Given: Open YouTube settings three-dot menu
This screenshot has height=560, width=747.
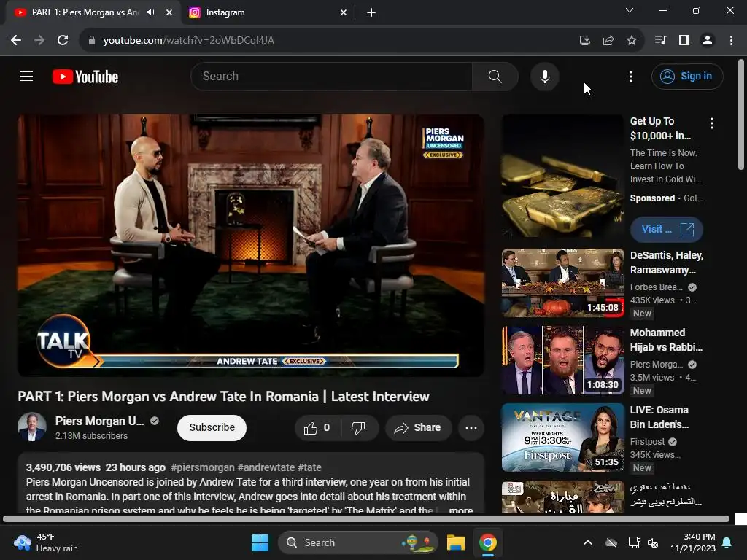Looking at the screenshot, I should coord(631,76).
